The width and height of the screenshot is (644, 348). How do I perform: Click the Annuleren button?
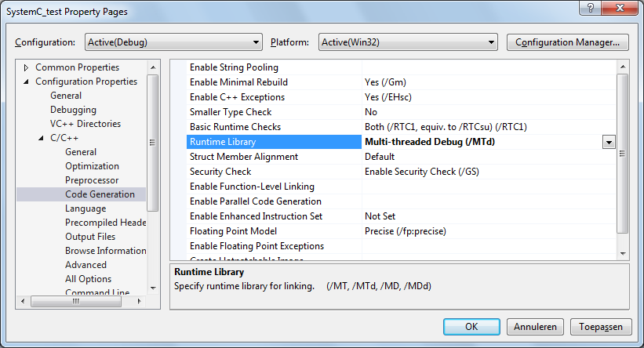click(x=535, y=326)
